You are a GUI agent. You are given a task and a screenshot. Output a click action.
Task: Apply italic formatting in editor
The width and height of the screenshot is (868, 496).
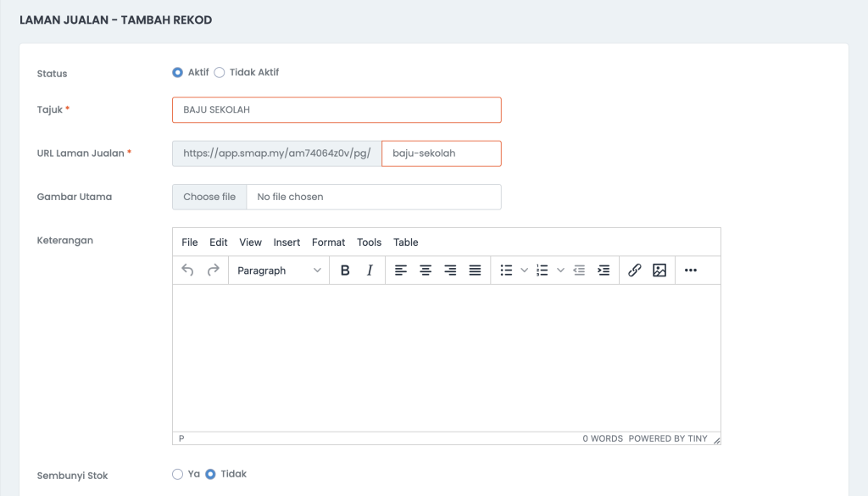(x=370, y=270)
